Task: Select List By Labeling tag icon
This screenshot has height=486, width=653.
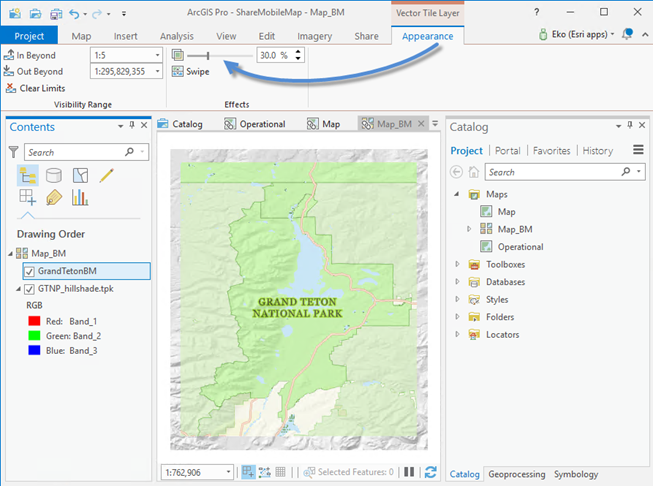Action: (x=54, y=197)
